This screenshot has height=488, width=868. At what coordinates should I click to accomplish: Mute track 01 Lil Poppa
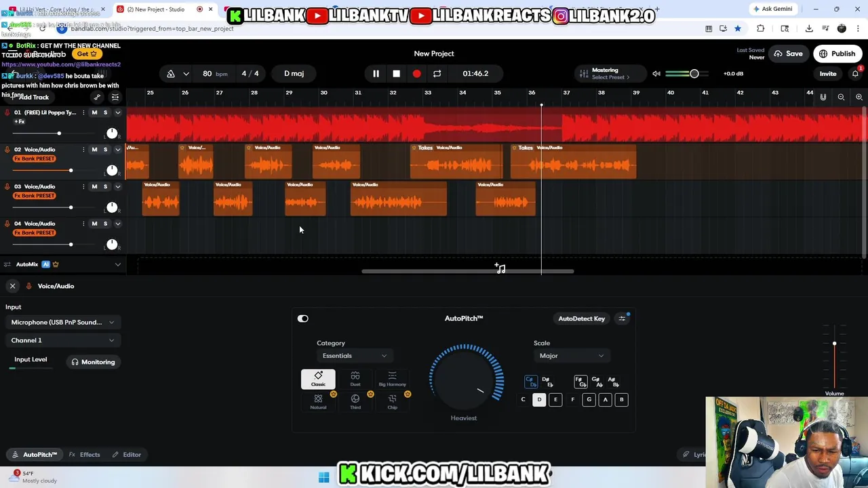tap(94, 113)
